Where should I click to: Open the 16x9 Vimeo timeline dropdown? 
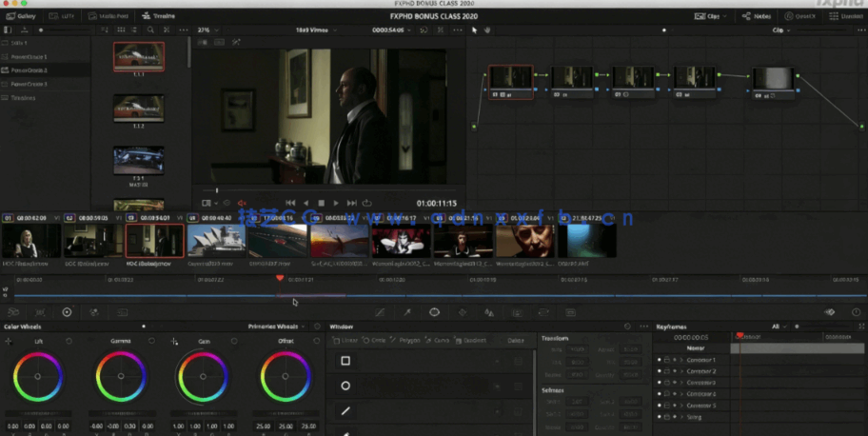point(316,30)
